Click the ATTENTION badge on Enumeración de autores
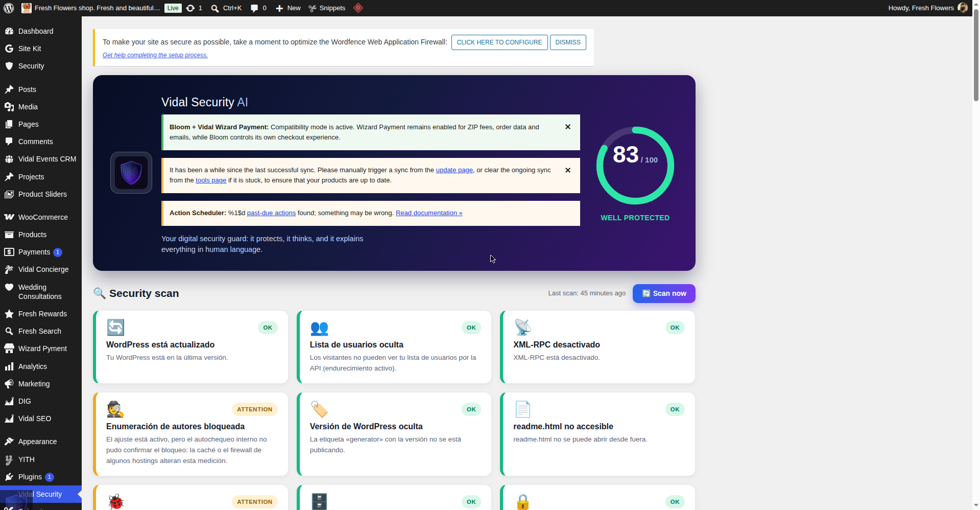The height and width of the screenshot is (510, 980). (254, 409)
